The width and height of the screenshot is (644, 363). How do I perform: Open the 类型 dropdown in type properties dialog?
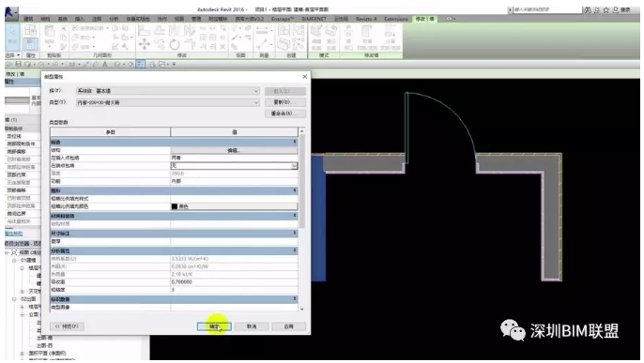point(167,102)
